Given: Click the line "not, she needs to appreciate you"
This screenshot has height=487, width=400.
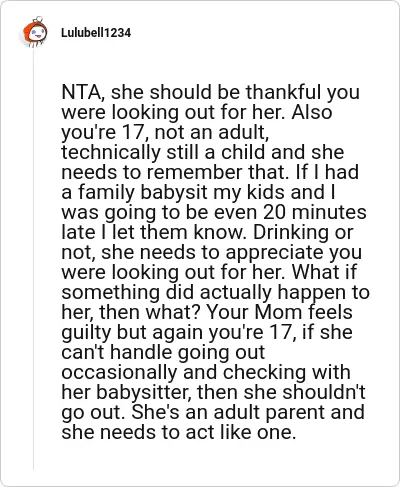Looking at the screenshot, I should click(x=211, y=252).
